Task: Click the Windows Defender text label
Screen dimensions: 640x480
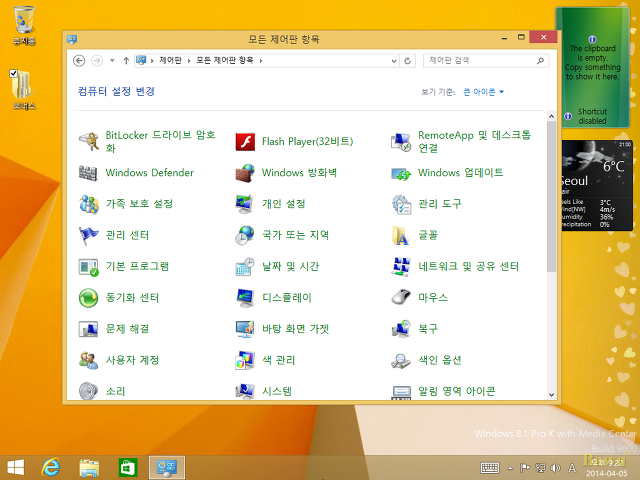Action: pyautogui.click(x=149, y=173)
